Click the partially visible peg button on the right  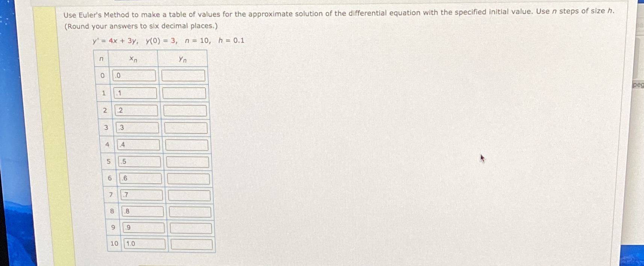pyautogui.click(x=639, y=85)
